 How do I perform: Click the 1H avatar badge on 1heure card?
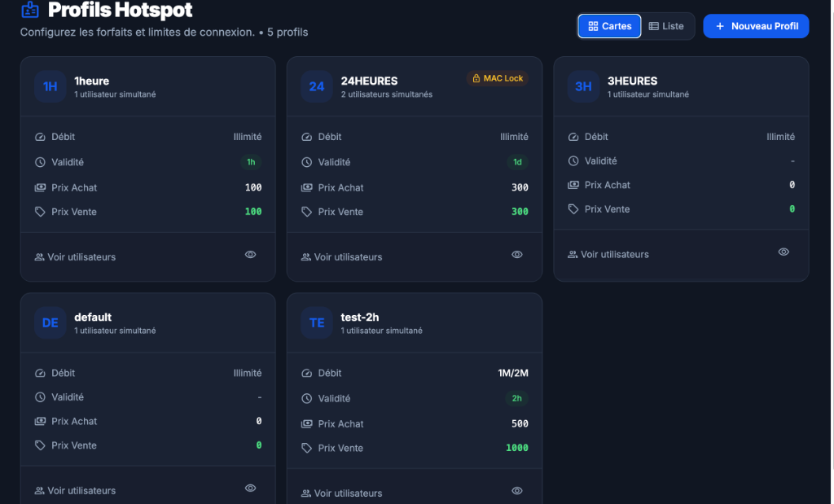[50, 86]
